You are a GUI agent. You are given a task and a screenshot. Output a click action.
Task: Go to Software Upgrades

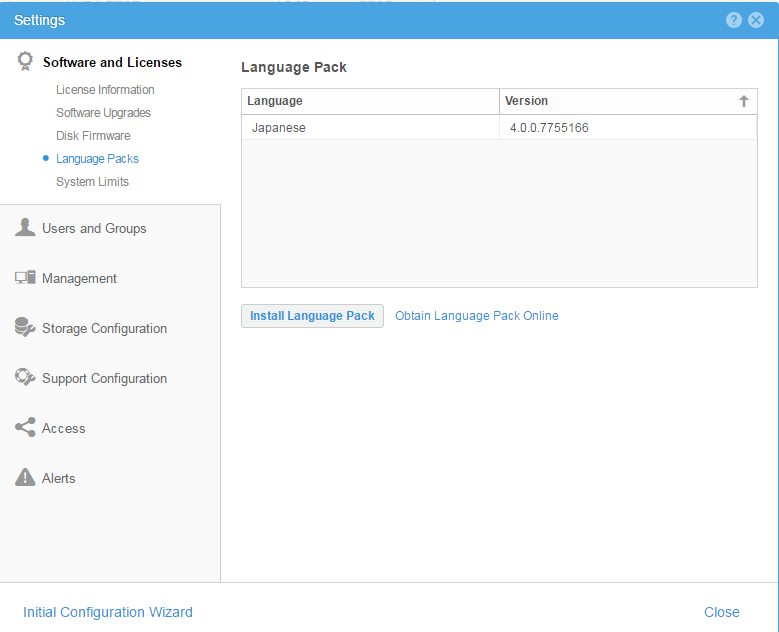coord(103,113)
